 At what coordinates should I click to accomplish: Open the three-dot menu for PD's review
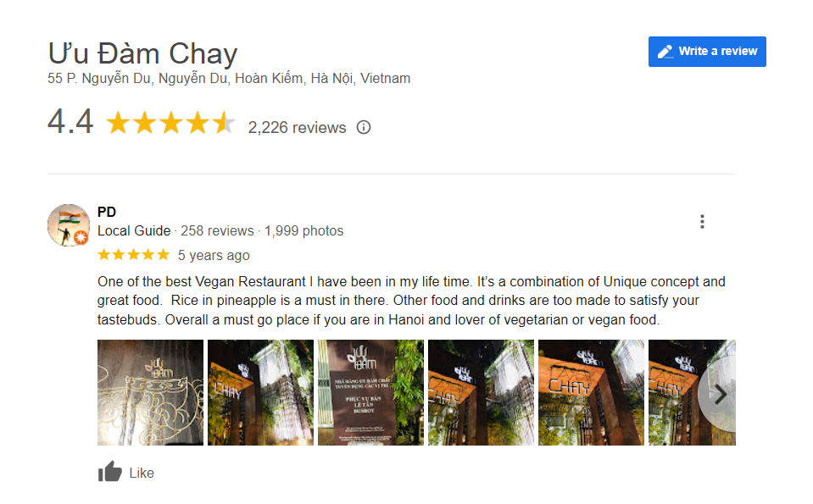(x=702, y=222)
